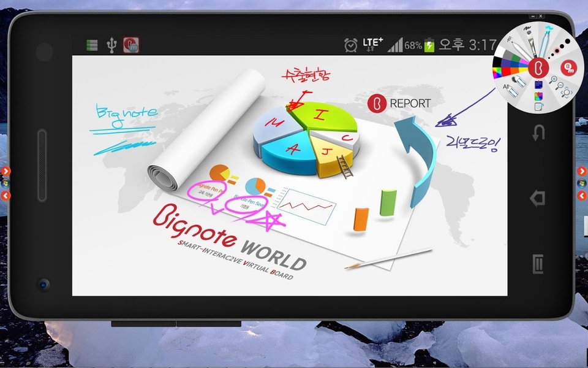Select the pencil tool in the radial menu
This screenshot has height=368, width=588.
pyautogui.click(x=519, y=49)
